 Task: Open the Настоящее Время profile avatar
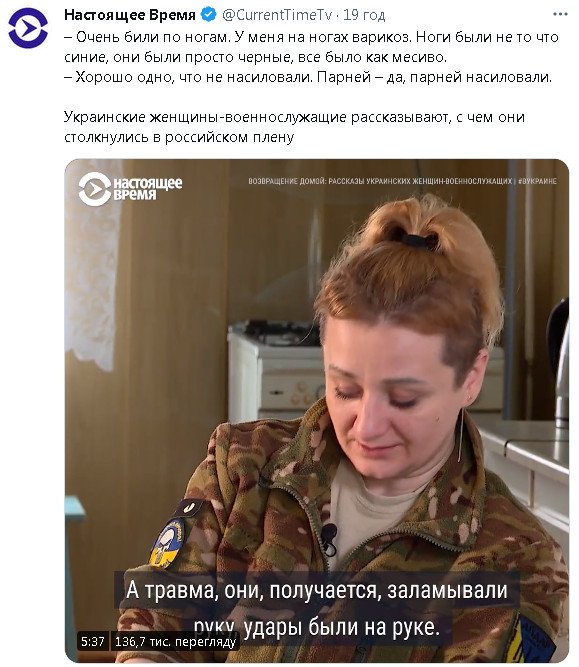[28, 28]
